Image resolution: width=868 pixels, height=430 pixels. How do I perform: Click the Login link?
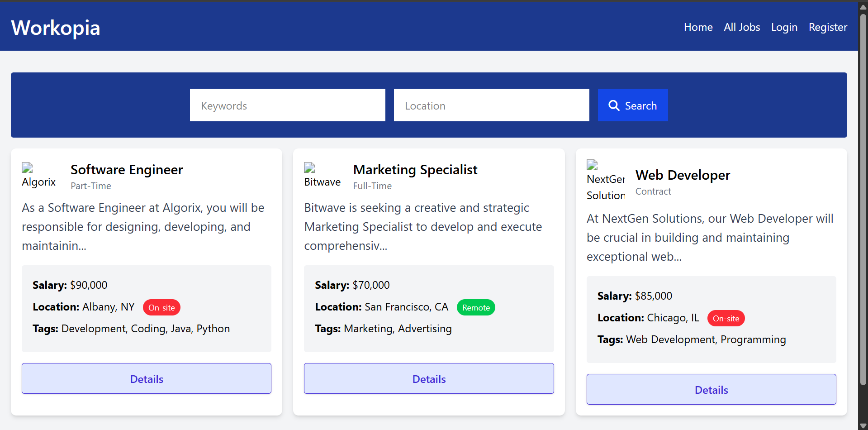click(784, 27)
